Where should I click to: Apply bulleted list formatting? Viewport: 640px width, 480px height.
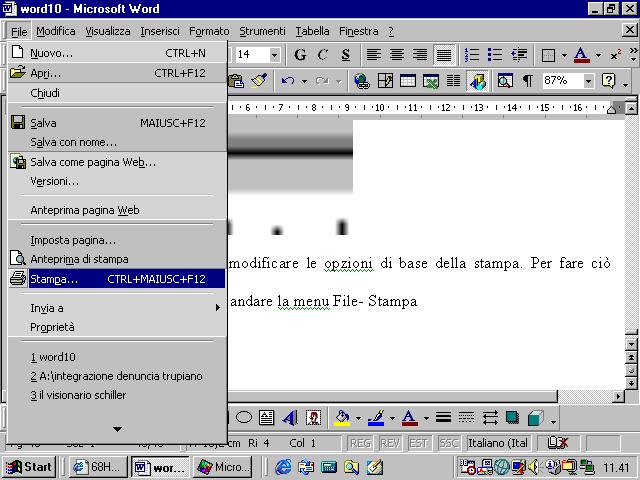pyautogui.click(x=495, y=55)
